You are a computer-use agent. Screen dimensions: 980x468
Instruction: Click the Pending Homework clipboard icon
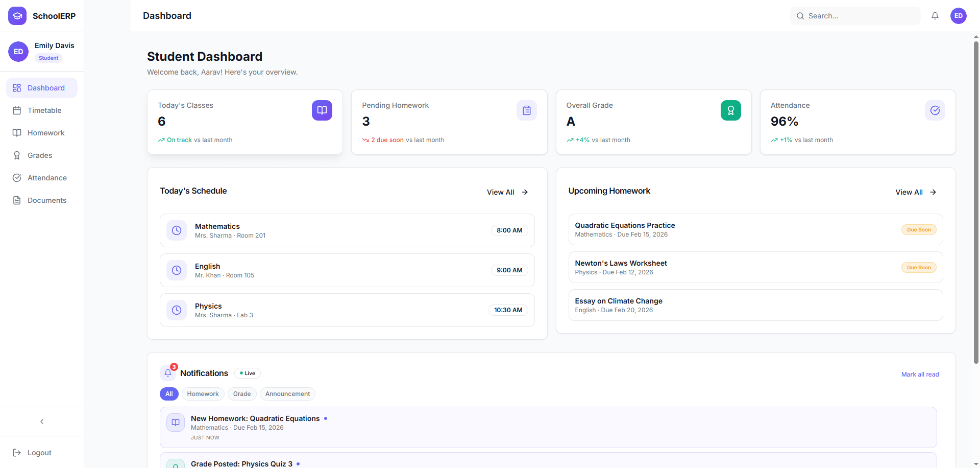[527, 110]
